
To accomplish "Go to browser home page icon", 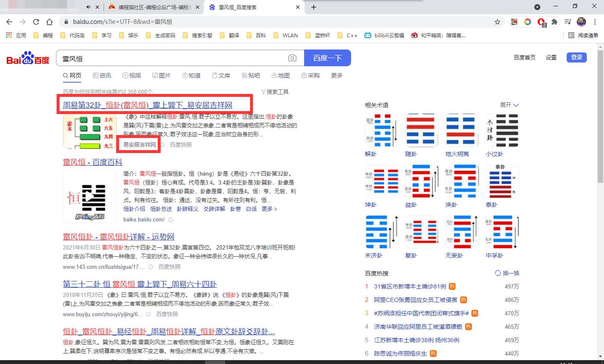I will pyautogui.click(x=49, y=22).
